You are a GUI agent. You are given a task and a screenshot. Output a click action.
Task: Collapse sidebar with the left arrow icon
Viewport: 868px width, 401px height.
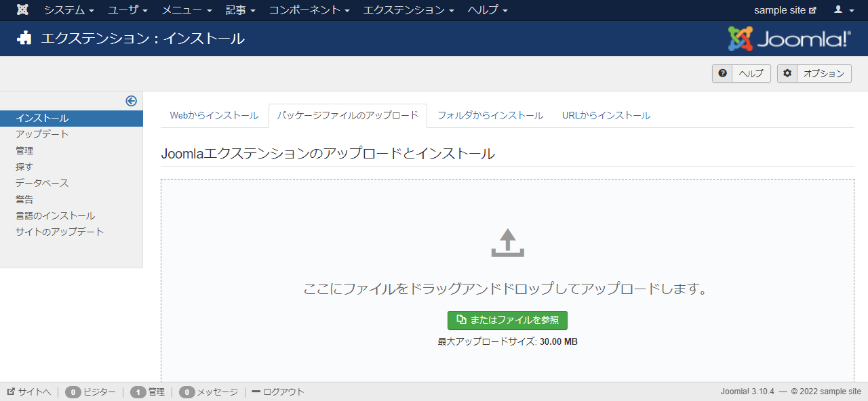(132, 101)
